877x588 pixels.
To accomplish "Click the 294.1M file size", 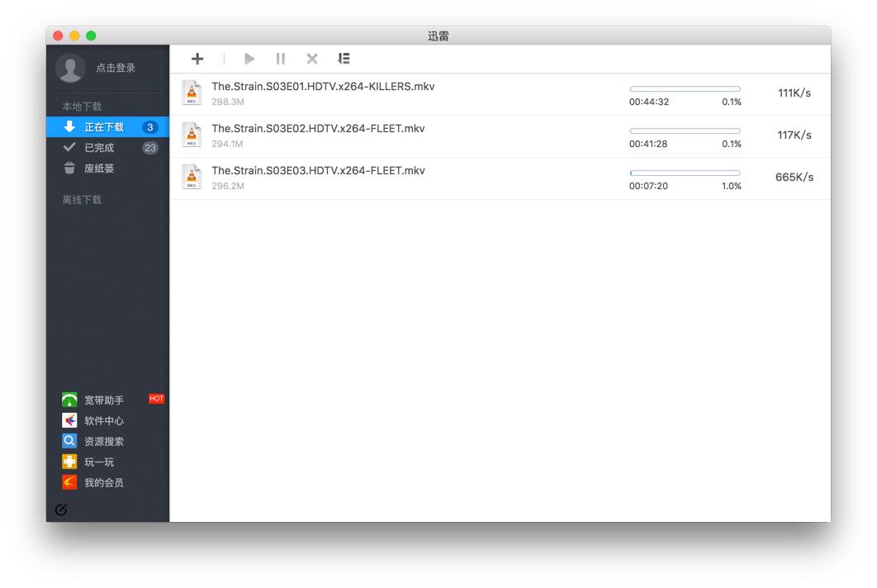I will click(227, 144).
